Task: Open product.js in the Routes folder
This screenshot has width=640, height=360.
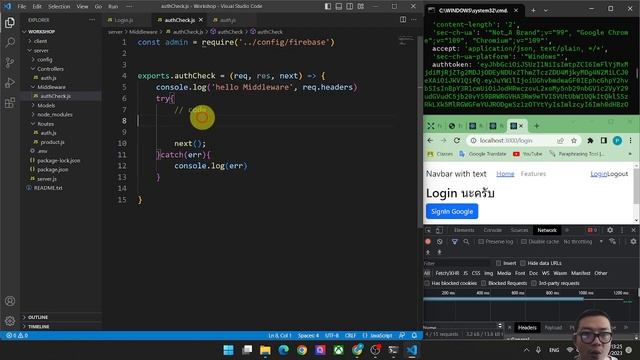Action: pyautogui.click(x=53, y=142)
